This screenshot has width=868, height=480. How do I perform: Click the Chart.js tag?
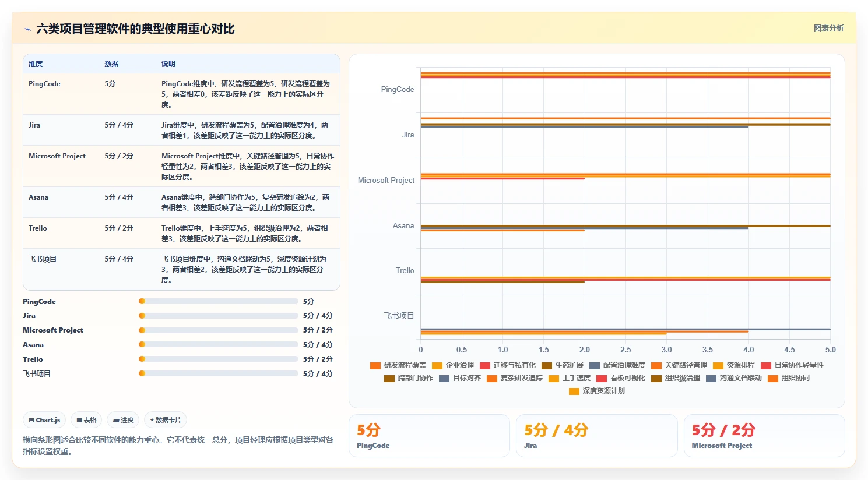coord(44,420)
